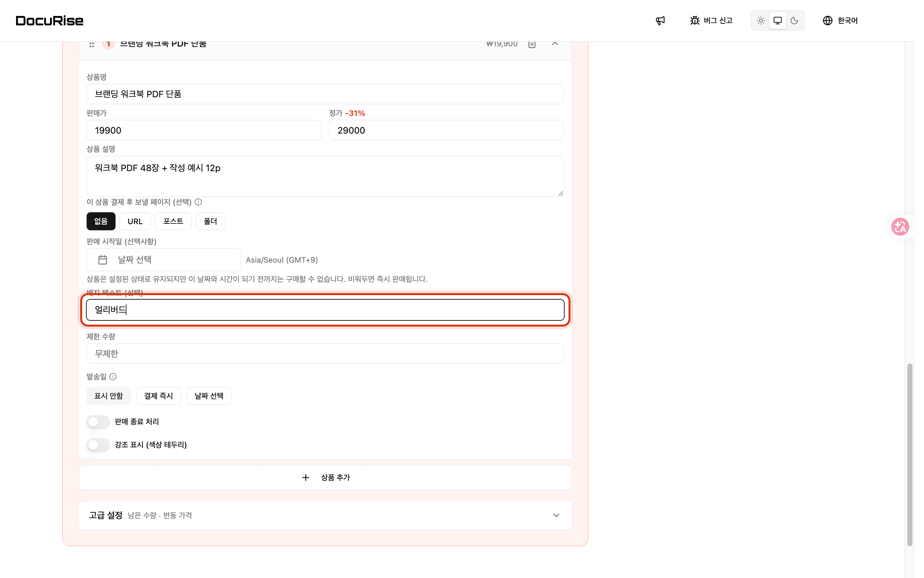Image resolution: width=924 pixels, height=578 pixels.
Task: Choose 결제 즉시 for 발송일
Action: [x=158, y=396]
